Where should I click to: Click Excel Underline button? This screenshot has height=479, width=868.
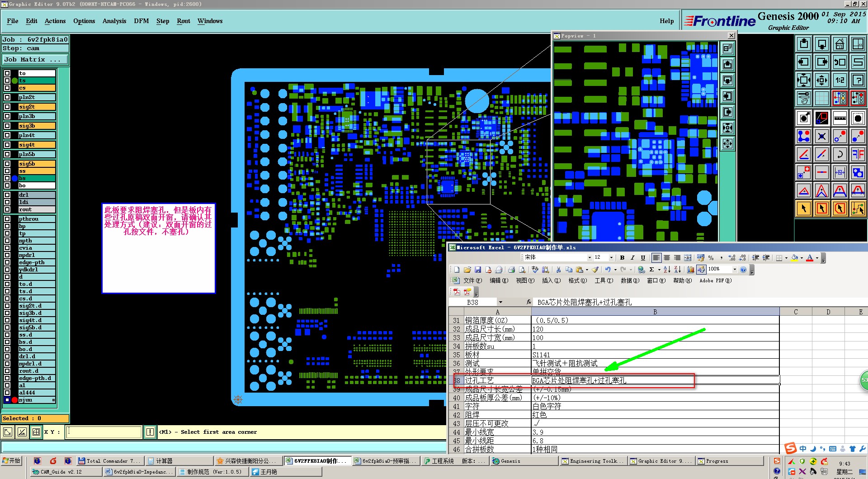coord(643,258)
